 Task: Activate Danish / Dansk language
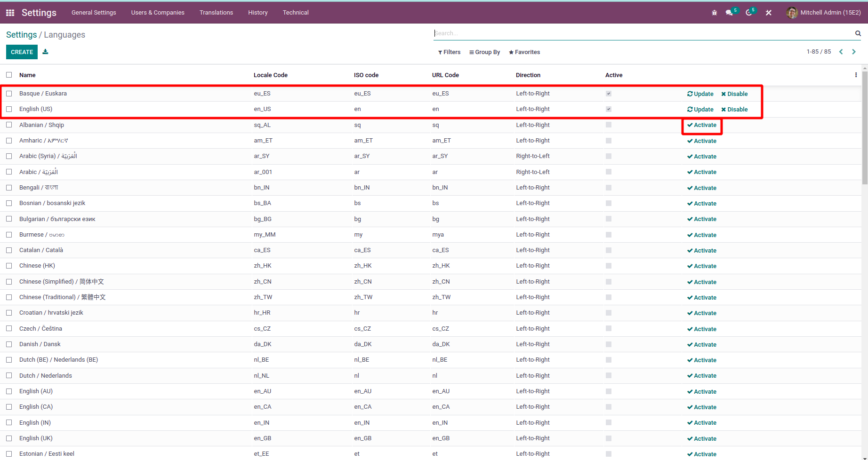click(702, 345)
